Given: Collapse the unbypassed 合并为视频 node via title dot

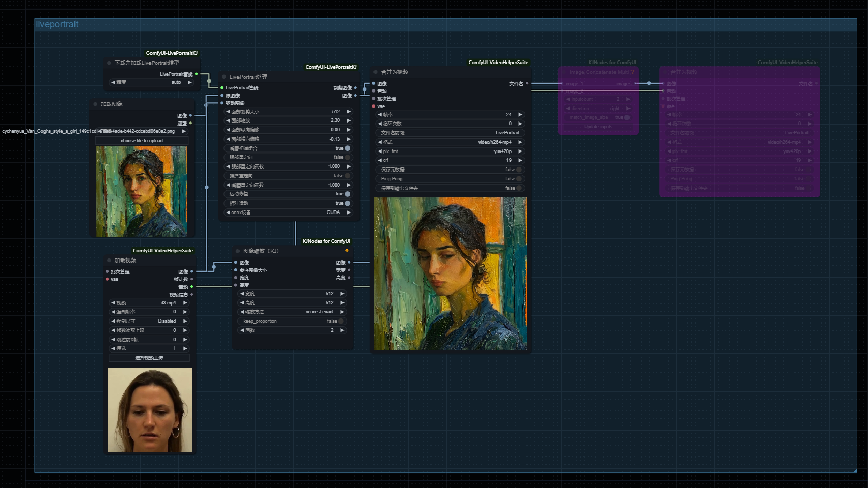Looking at the screenshot, I should coord(376,72).
